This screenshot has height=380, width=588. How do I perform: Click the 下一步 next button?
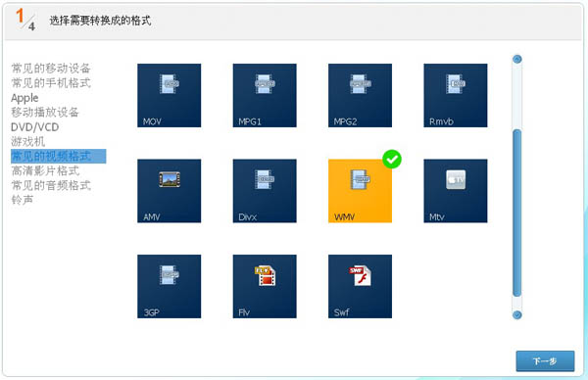point(545,361)
